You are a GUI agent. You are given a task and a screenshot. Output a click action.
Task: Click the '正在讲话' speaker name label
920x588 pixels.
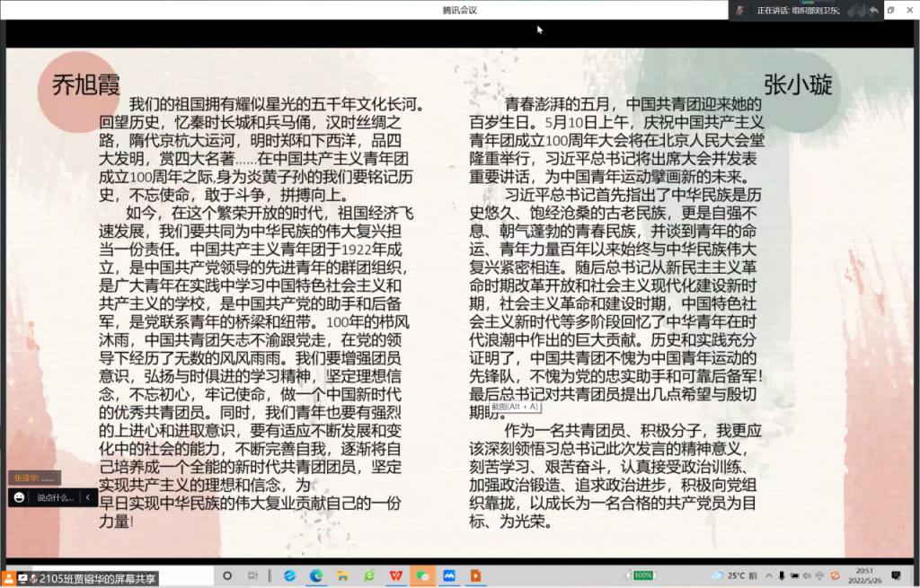[795, 10]
